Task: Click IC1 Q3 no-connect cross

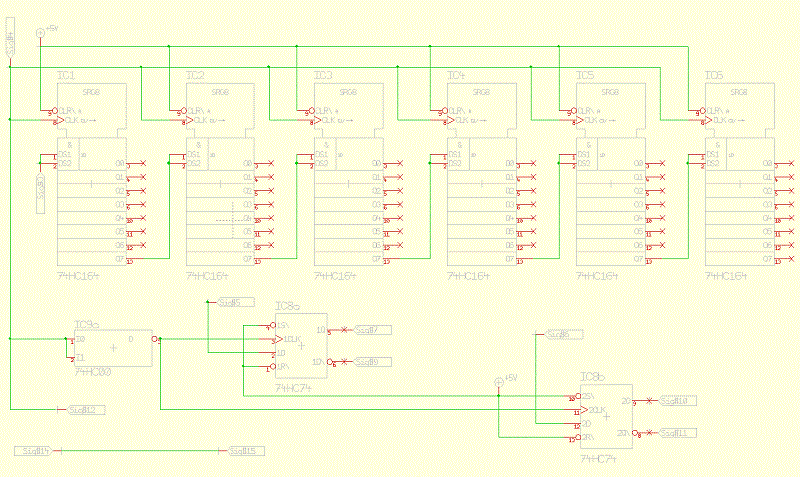Action: pos(143,205)
